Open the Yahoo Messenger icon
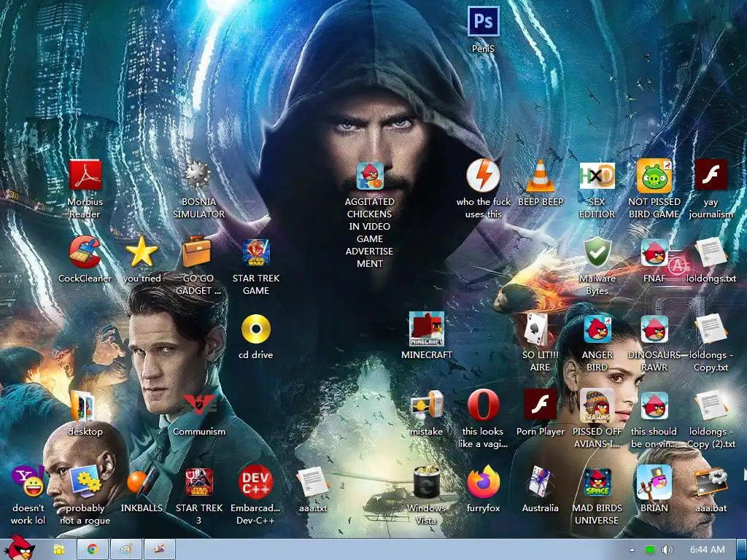The image size is (747, 560). 28,482
